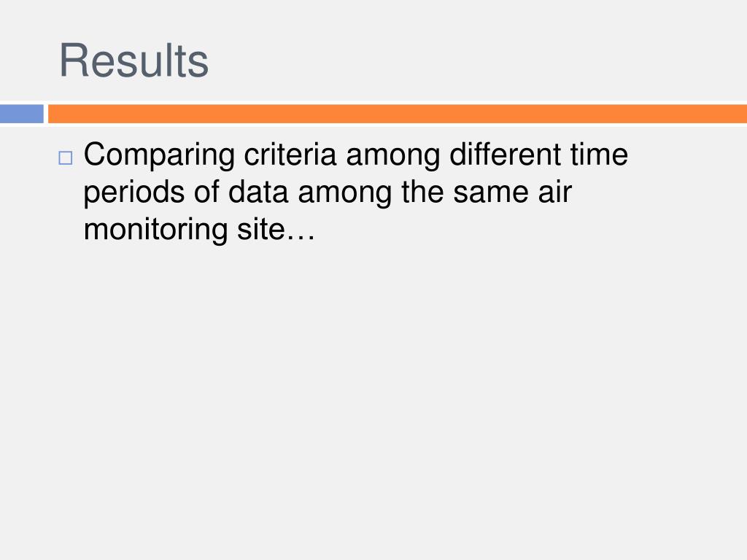Click the hollow square bullet marker
Screen dimensions: 747x560
tap(66, 157)
